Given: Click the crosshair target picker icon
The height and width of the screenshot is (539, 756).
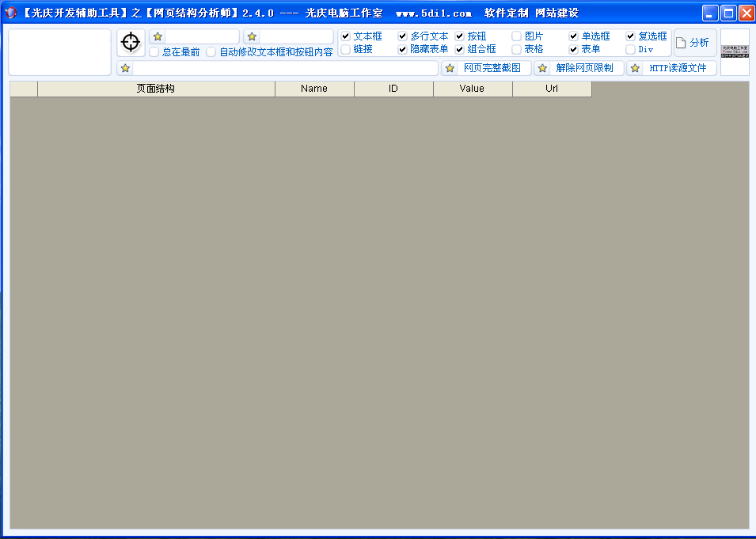Looking at the screenshot, I should [131, 43].
